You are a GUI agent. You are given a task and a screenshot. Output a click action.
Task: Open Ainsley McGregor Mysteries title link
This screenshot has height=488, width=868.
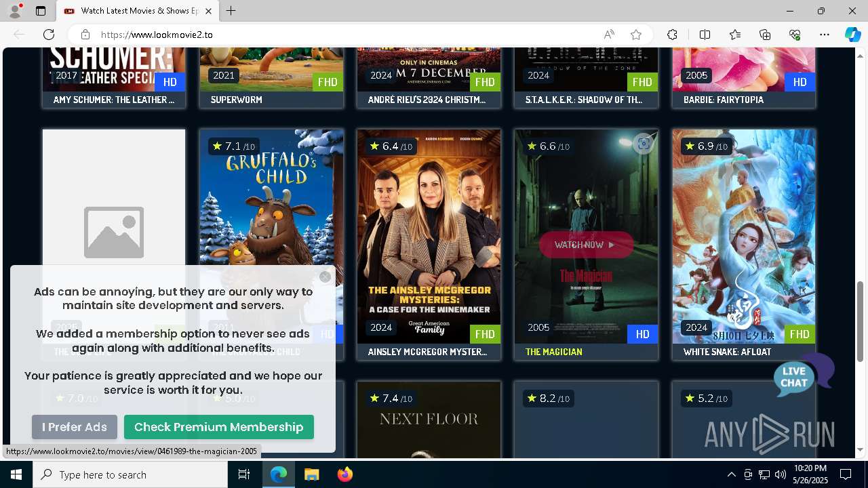[x=427, y=352]
